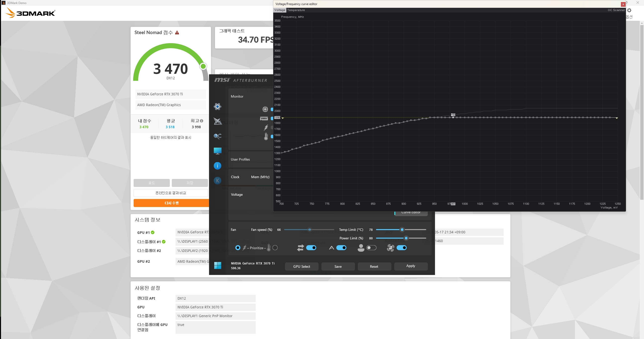Click the selected curve point at 1890 MHz
The width and height of the screenshot is (644, 339).
pyautogui.click(x=453, y=117)
